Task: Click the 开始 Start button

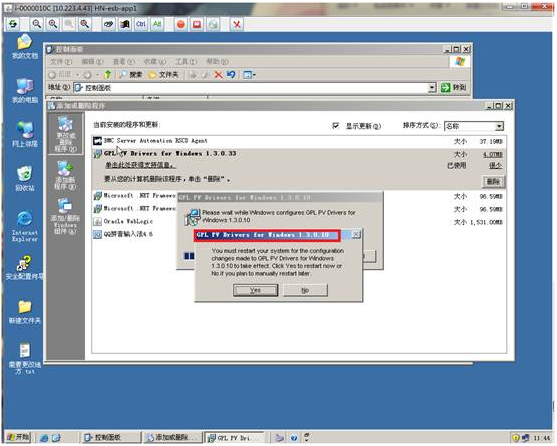Action: [x=18, y=437]
